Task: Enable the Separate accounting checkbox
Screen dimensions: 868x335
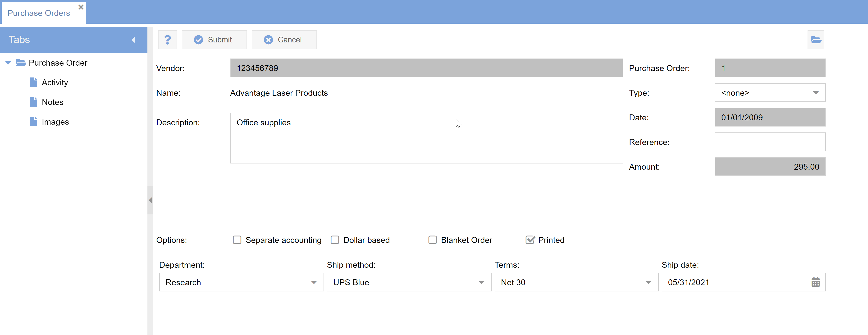Action: pyautogui.click(x=237, y=240)
